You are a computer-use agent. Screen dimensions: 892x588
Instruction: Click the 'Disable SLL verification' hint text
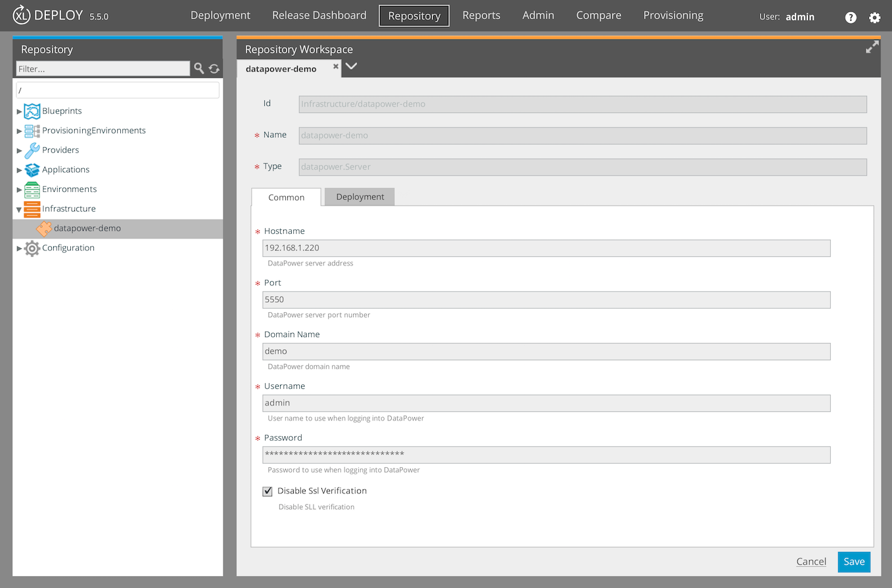tap(316, 507)
